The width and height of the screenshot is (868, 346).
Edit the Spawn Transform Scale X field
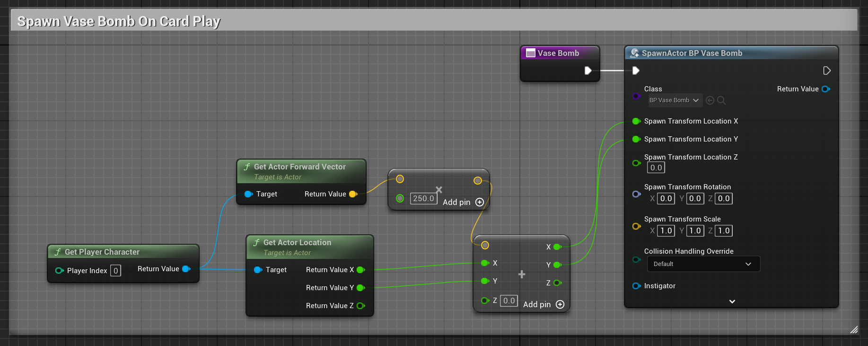[x=666, y=231]
